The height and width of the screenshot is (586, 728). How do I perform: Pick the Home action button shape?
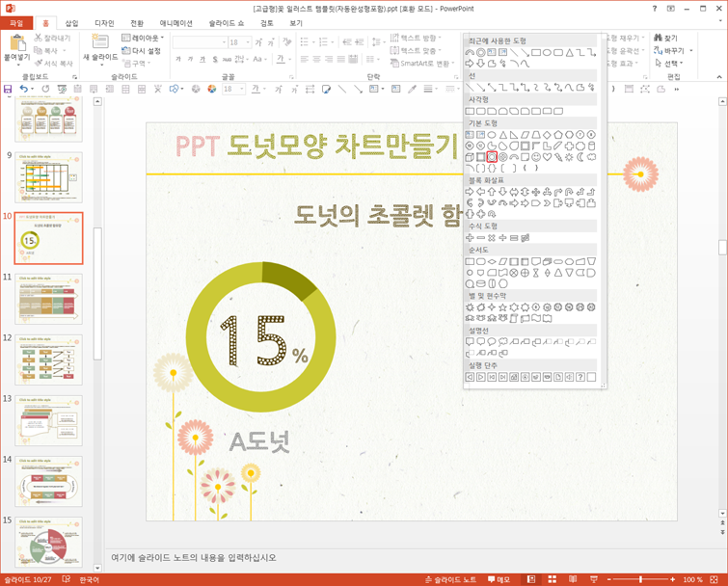pyautogui.click(x=514, y=377)
